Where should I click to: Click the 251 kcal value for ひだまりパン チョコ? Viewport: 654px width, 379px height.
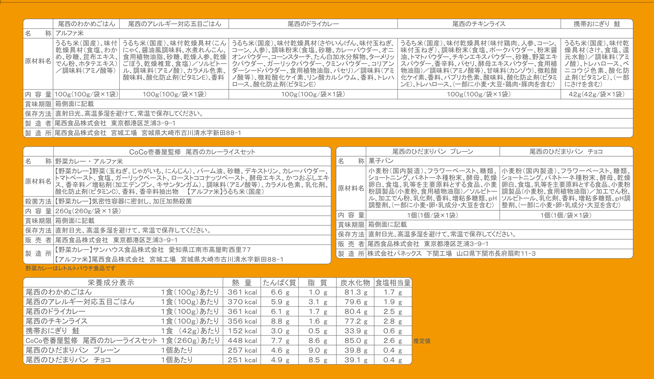[x=242, y=360]
